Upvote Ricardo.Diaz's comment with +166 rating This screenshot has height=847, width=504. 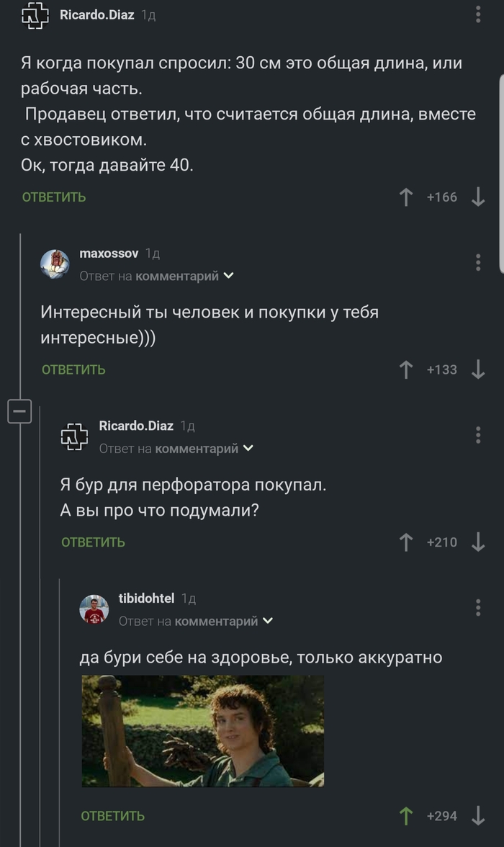coord(406,197)
